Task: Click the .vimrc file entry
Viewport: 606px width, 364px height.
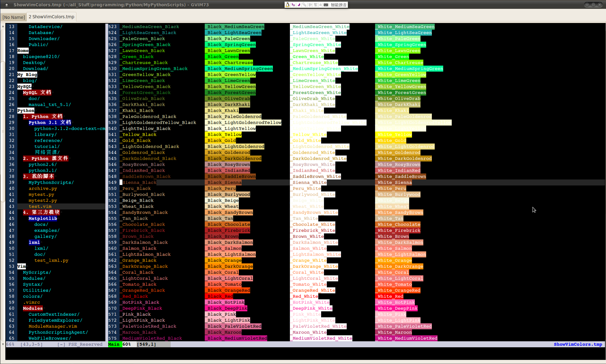Action: (31, 302)
